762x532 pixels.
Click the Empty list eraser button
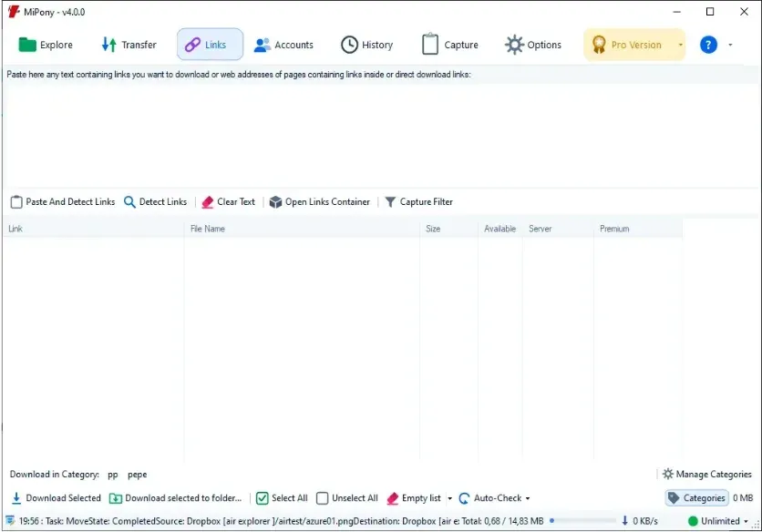[414, 498]
